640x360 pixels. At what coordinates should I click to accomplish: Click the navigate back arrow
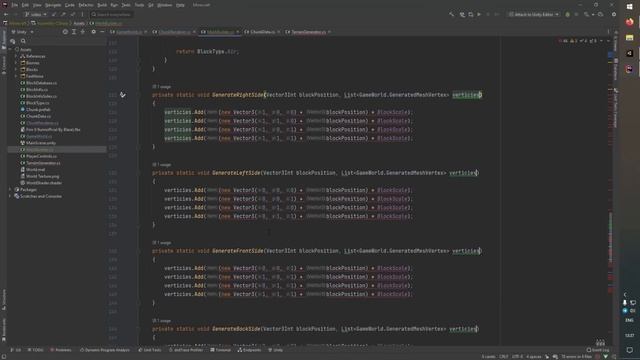(6, 14)
